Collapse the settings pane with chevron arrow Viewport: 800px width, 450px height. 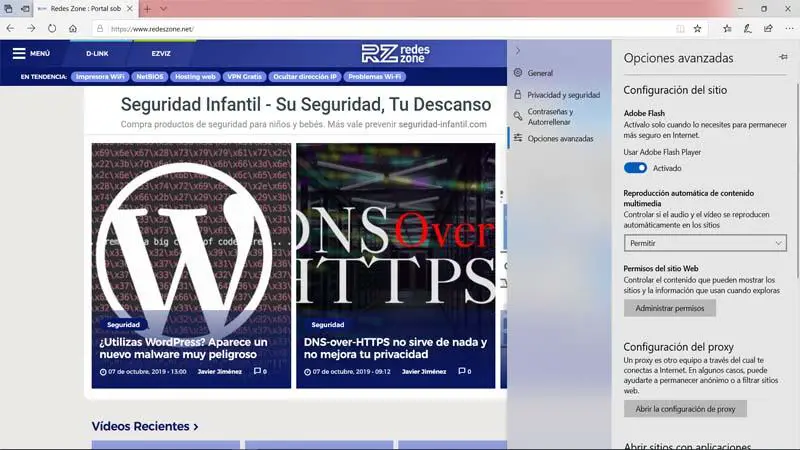click(x=518, y=51)
